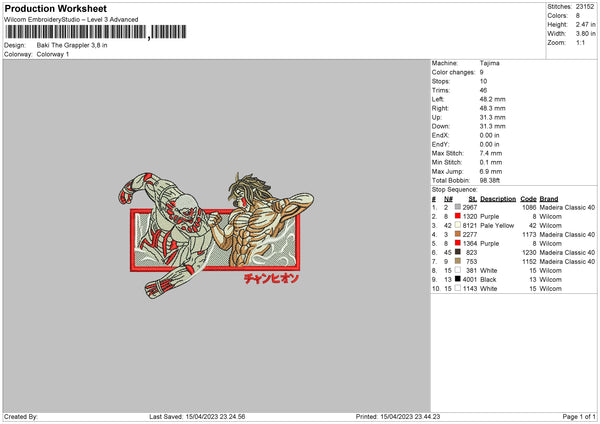The width and height of the screenshot is (600, 424).
Task: Click the white swatch beside stitch count 381
Action: pos(458,270)
